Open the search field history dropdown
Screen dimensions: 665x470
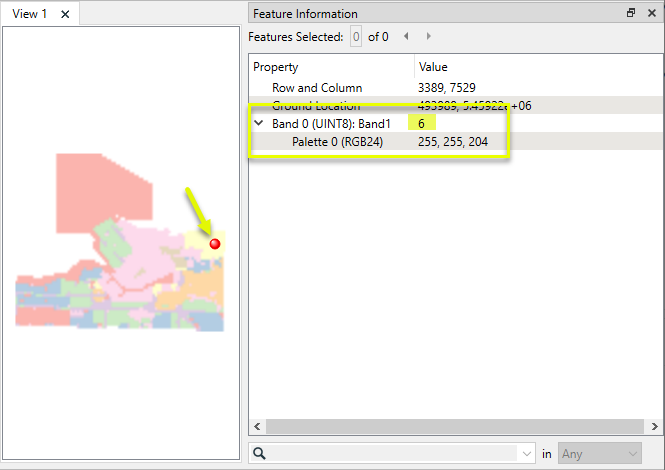coord(527,454)
